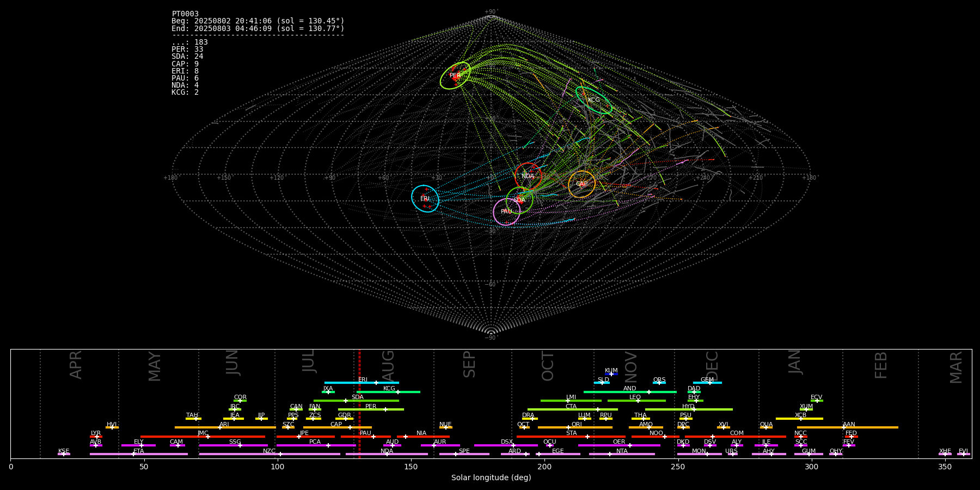980x490 pixels.
Task: Click the 'PER: 33' legend entry
Action: click(187, 50)
